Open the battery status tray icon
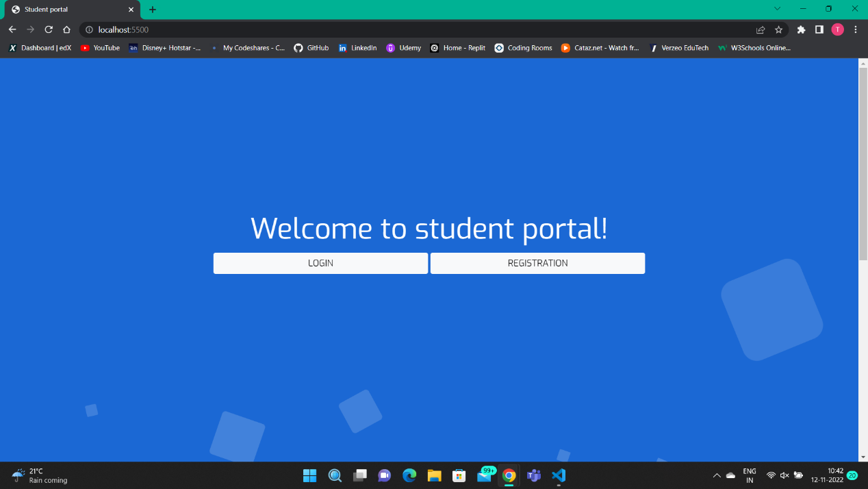This screenshot has width=868, height=489. click(798, 475)
